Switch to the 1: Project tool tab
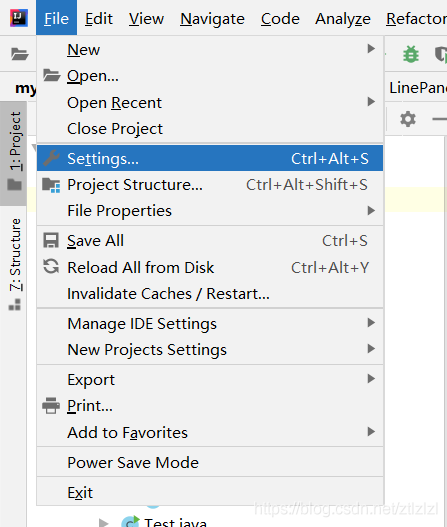The width and height of the screenshot is (447, 527). (14, 153)
